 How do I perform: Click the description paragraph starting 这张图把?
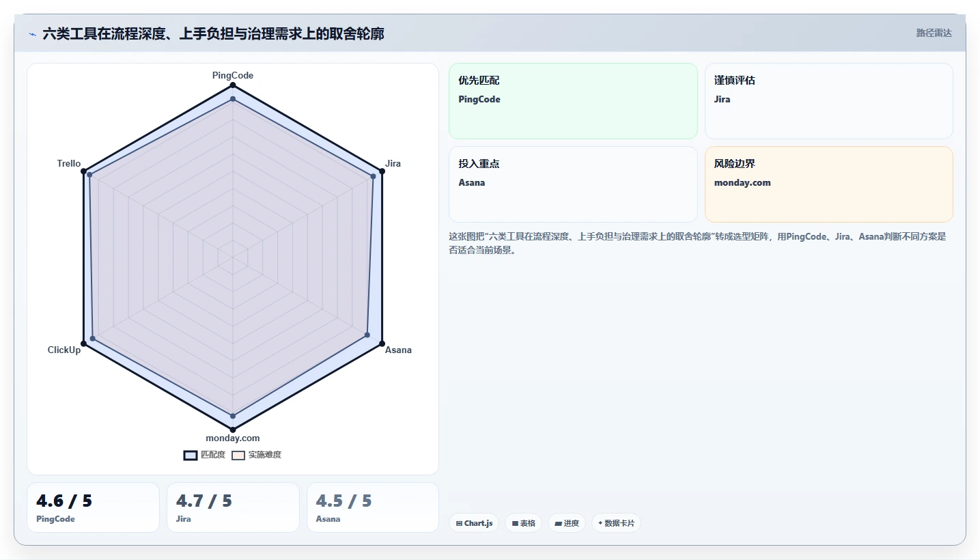(697, 243)
